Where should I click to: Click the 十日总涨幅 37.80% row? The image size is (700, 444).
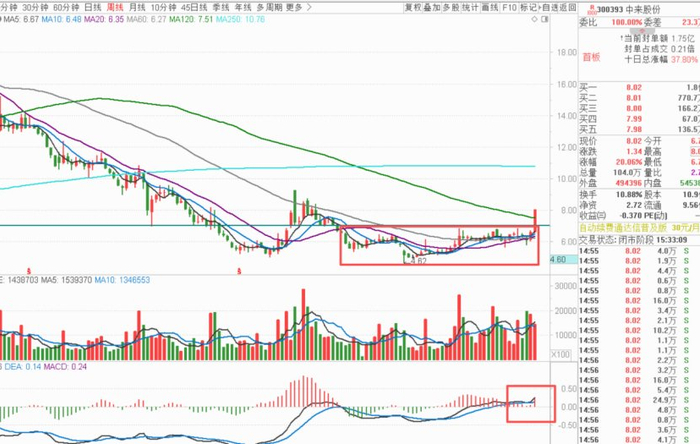[x=661, y=59]
